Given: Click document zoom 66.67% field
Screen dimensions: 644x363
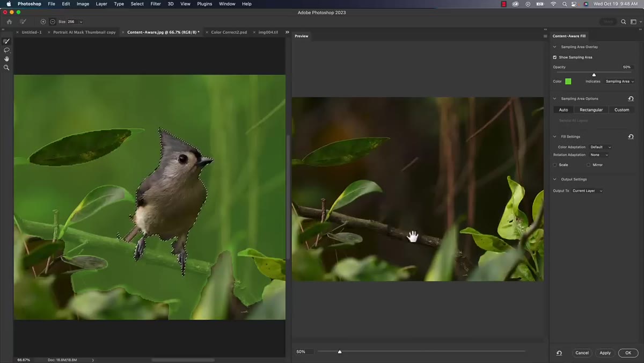Looking at the screenshot, I should coord(24,360).
